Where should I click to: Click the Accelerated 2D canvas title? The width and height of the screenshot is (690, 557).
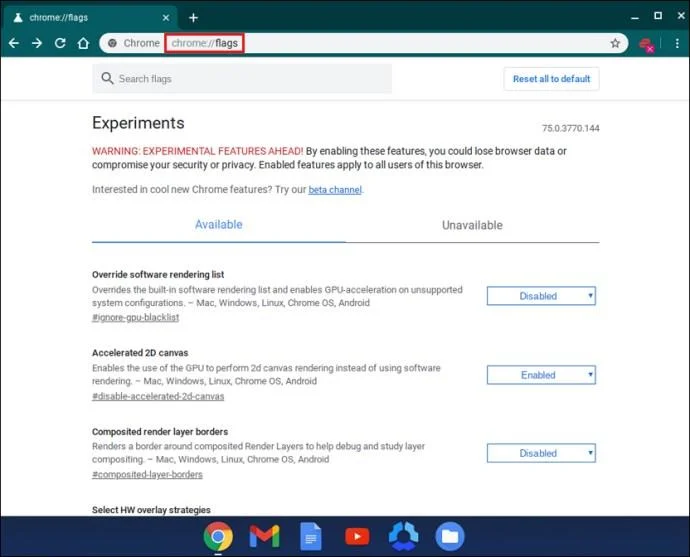coord(140,353)
